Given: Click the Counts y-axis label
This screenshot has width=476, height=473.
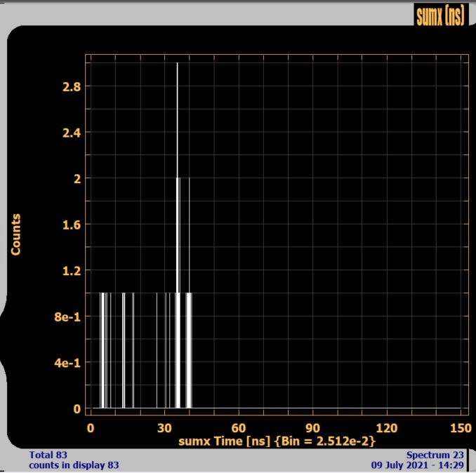Looking at the screenshot, I should (x=15, y=234).
